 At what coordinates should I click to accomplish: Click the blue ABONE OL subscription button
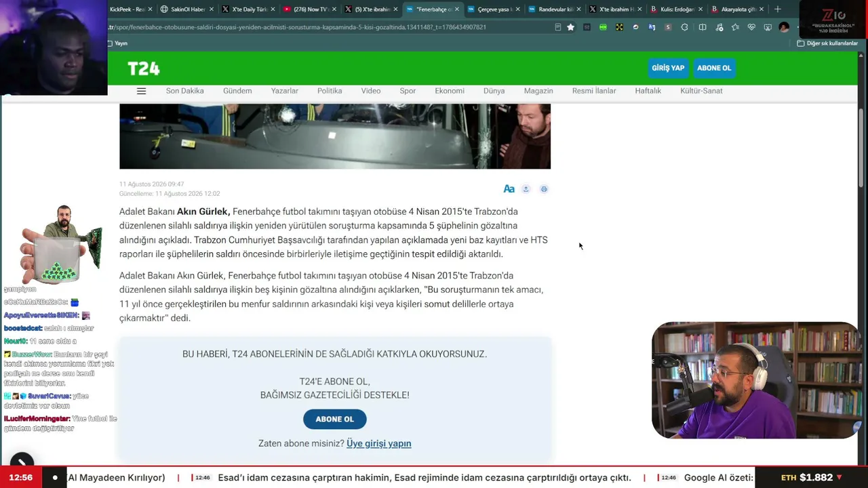[335, 419]
